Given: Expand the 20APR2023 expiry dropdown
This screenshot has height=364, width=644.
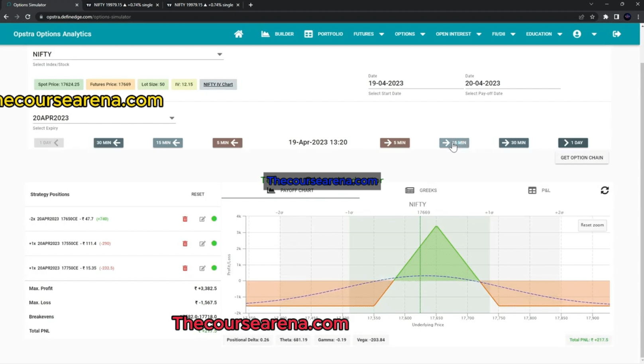Looking at the screenshot, I should tap(172, 118).
